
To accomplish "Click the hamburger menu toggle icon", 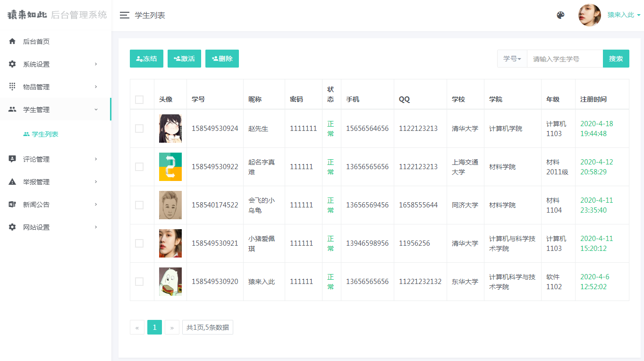I will [125, 15].
